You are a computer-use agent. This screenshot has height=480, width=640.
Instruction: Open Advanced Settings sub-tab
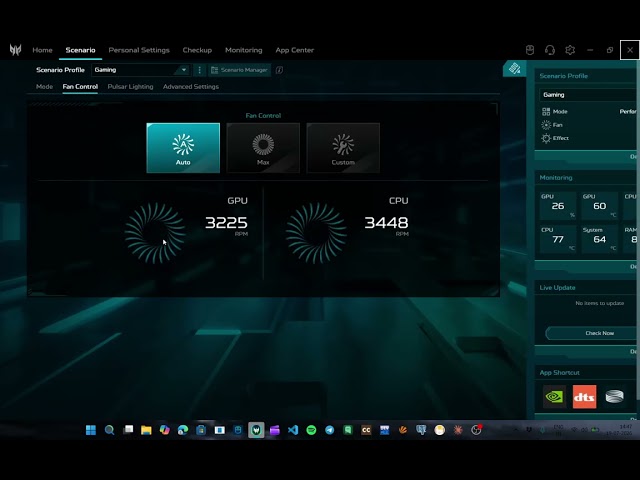(191, 87)
